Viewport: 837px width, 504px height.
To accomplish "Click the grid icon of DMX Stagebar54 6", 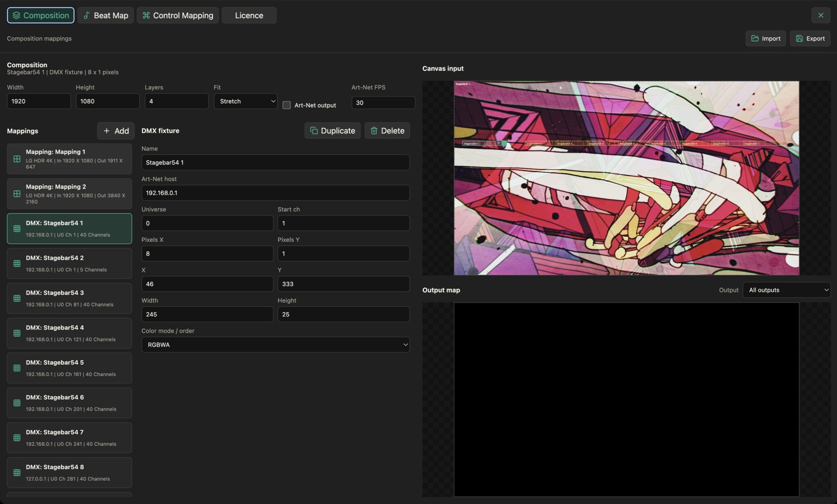I will tap(17, 403).
